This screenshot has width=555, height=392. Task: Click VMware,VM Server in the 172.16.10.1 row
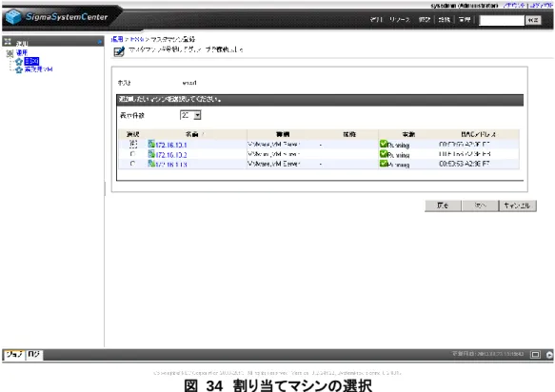click(x=273, y=145)
